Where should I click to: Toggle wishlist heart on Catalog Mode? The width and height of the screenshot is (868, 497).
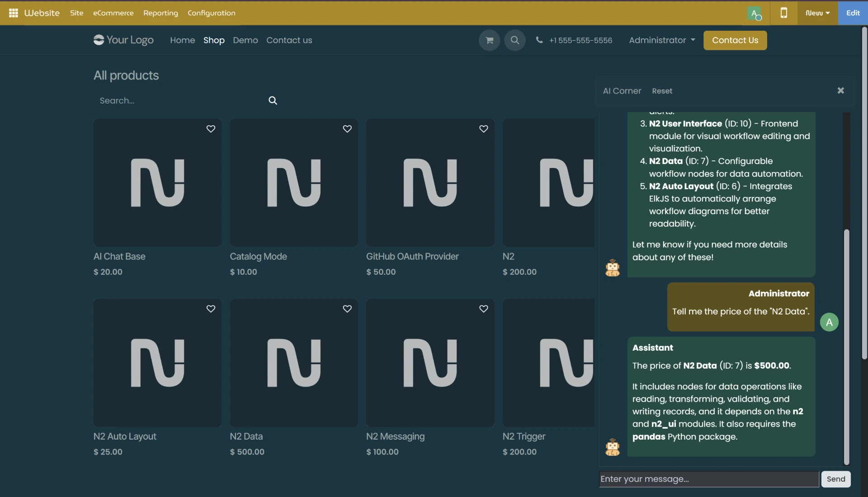pos(347,129)
